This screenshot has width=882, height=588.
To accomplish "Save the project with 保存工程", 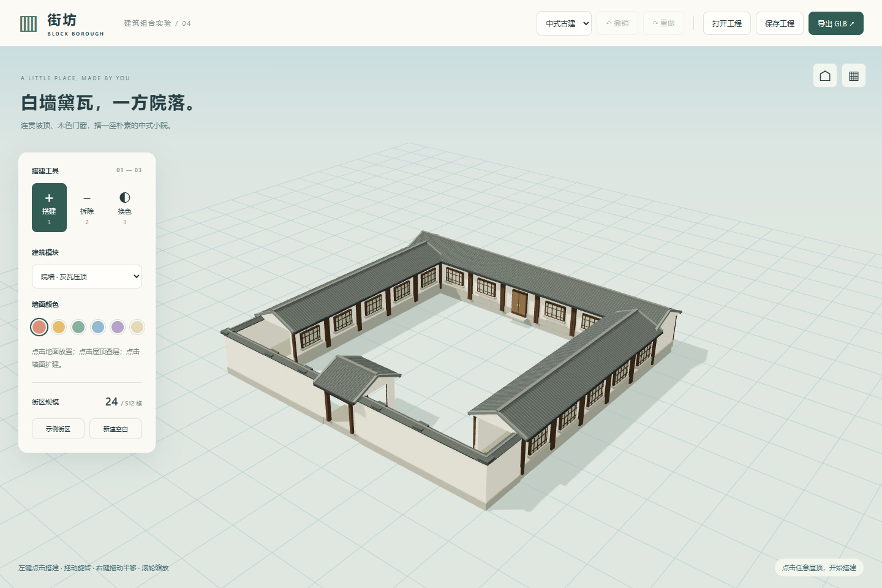I will coord(780,23).
